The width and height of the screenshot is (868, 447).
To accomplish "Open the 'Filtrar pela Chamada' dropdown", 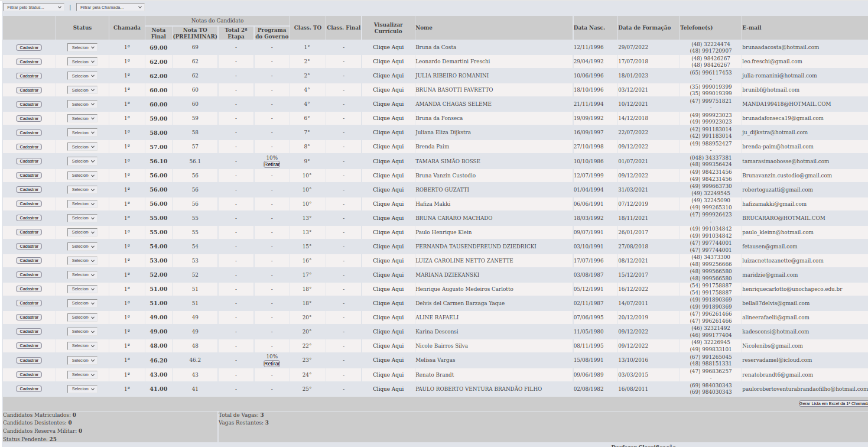I will coord(110,8).
